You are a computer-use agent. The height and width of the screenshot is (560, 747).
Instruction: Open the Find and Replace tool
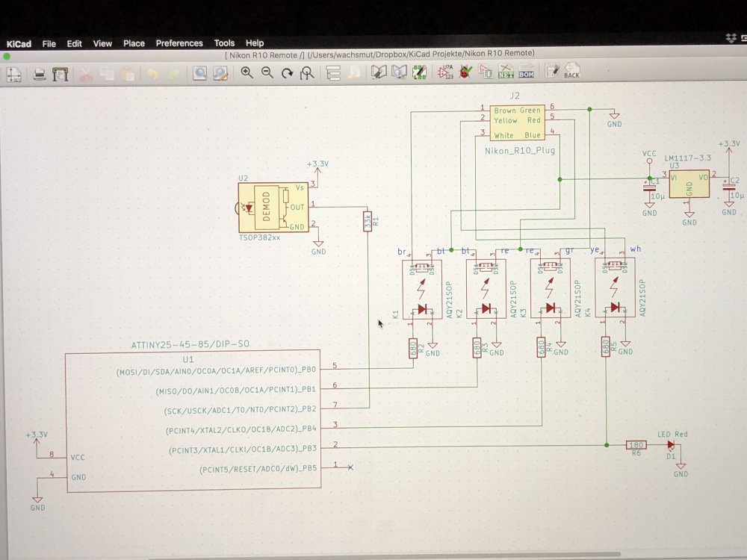point(220,73)
